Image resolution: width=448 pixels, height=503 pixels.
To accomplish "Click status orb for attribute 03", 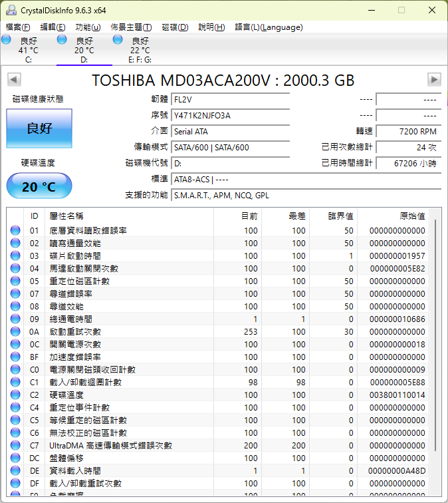I will 15,255.
